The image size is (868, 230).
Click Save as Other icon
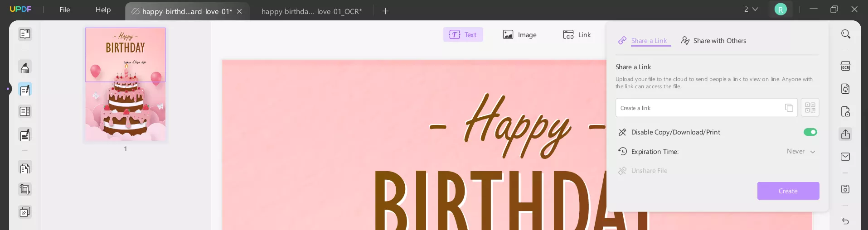pos(845,189)
